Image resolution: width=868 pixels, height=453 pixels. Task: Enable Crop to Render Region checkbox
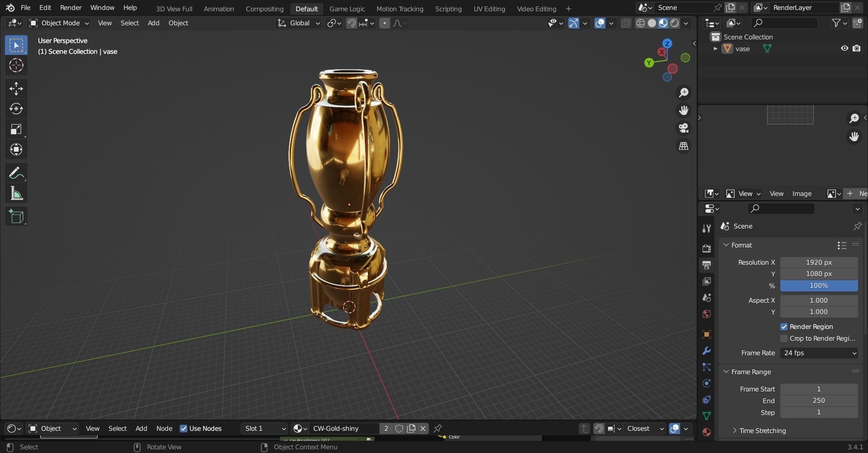[x=784, y=339]
